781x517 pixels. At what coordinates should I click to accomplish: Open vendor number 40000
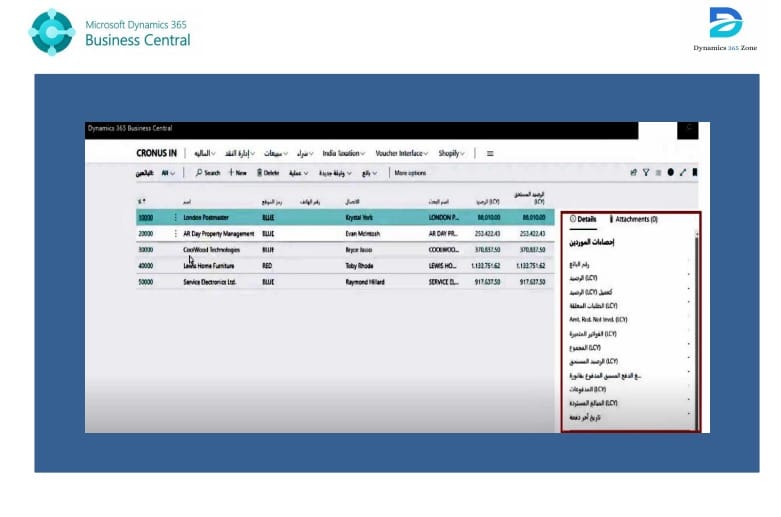click(x=145, y=266)
